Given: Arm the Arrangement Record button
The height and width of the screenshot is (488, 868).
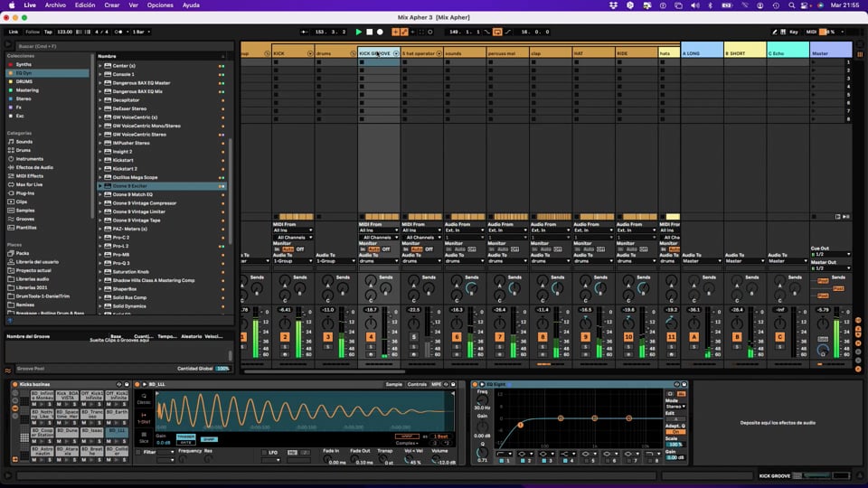Looking at the screenshot, I should (380, 33).
